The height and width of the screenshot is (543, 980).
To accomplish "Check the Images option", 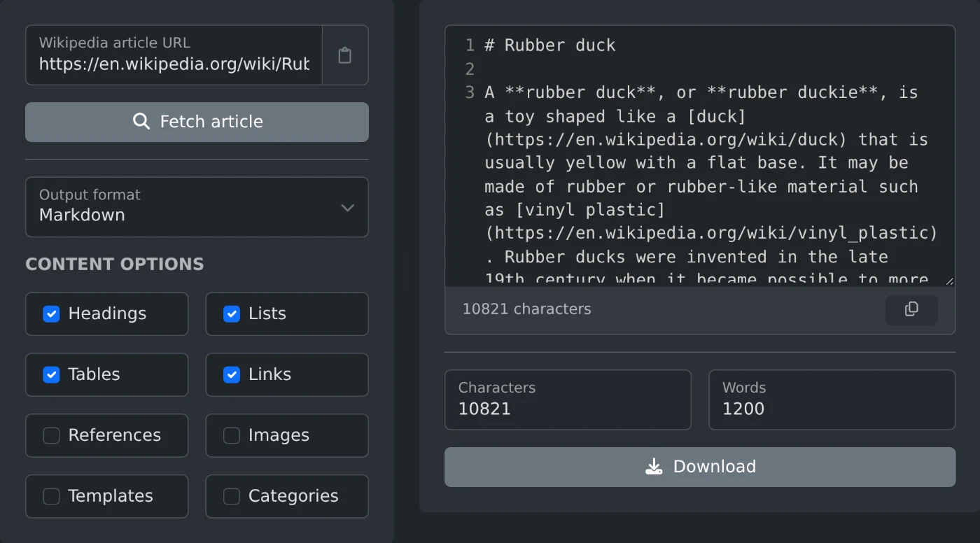I will 232,435.
